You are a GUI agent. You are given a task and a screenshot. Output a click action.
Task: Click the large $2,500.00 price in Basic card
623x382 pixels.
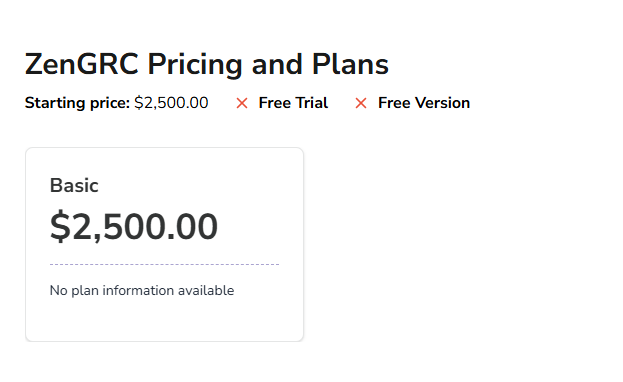tap(134, 227)
